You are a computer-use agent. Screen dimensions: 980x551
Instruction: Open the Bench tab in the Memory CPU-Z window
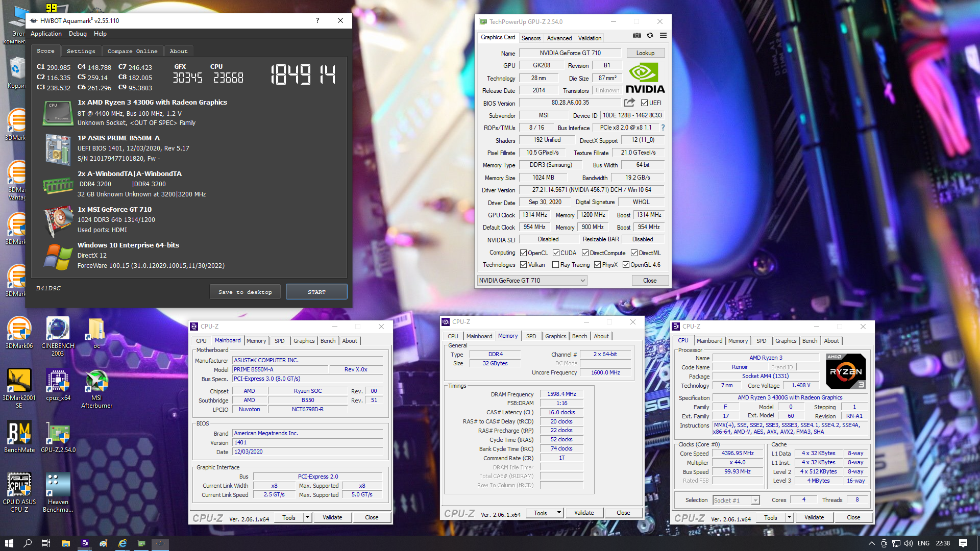click(x=579, y=336)
